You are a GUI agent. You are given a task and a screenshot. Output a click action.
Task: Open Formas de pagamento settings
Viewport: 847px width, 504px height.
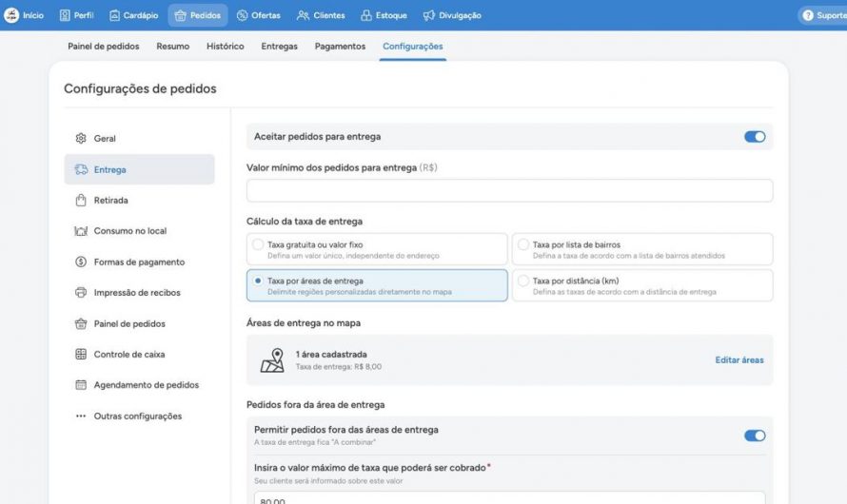click(139, 262)
